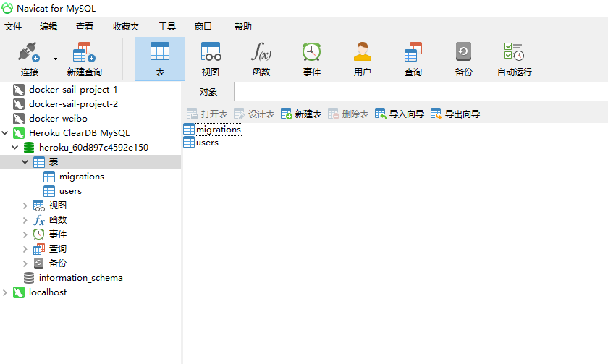Select the docker-weibo connection
Screen dimensions: 608x364
pyautogui.click(x=58, y=118)
